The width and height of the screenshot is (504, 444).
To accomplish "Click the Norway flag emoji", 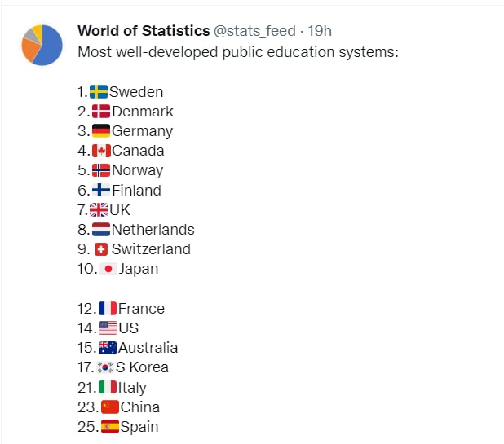I will pyautogui.click(x=101, y=170).
